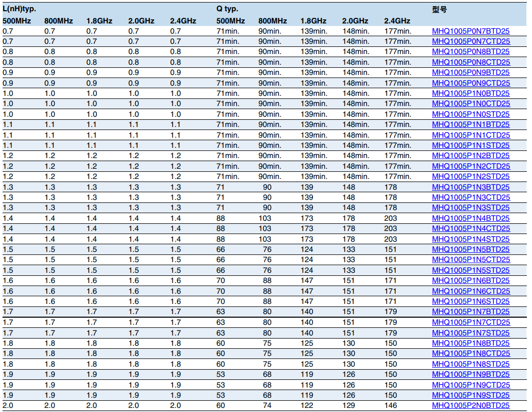
Task: Select the MHQ1005P1N8CTD25 link
Action: (471, 353)
